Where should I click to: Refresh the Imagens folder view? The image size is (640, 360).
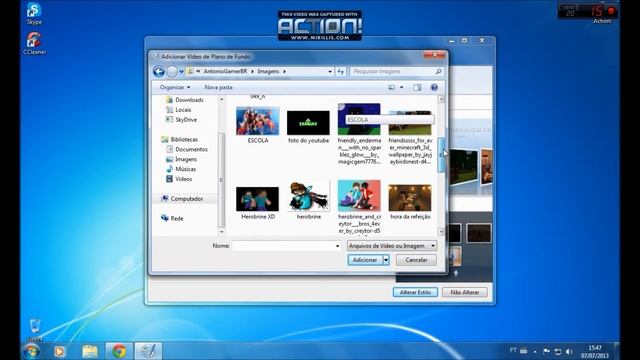point(340,71)
